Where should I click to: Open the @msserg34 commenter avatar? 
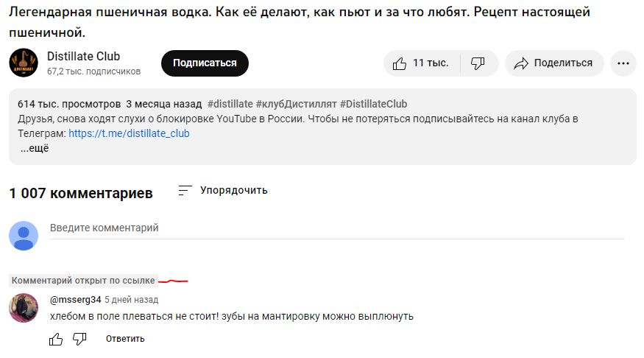tap(24, 308)
